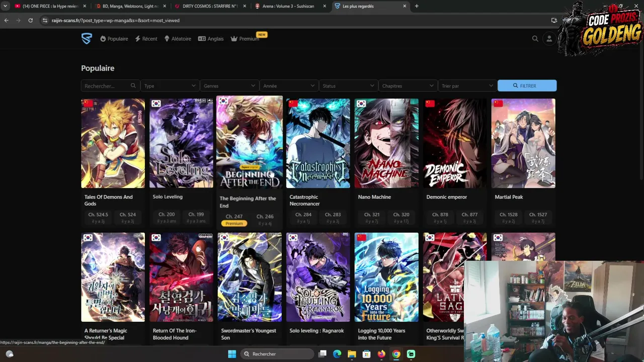644x362 pixels.
Task: Open the site search magnifier icon
Action: pos(535,39)
